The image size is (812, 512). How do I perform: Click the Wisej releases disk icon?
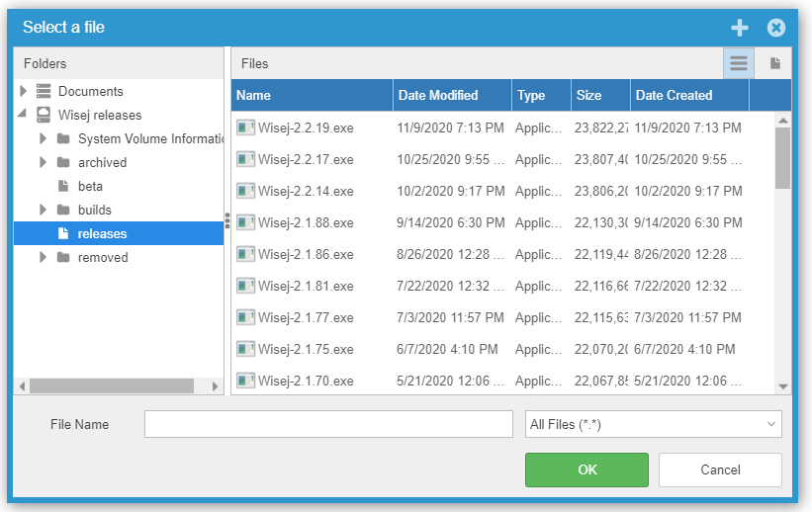[44, 115]
